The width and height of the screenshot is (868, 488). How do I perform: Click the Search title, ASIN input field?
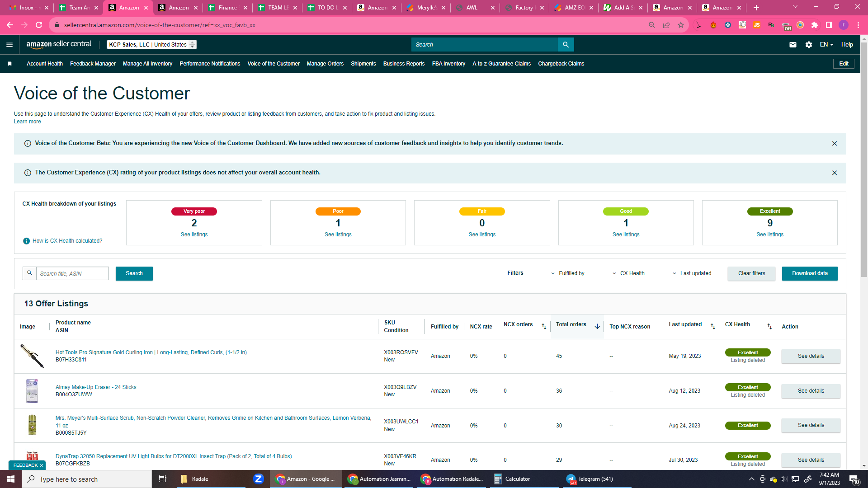coord(72,273)
